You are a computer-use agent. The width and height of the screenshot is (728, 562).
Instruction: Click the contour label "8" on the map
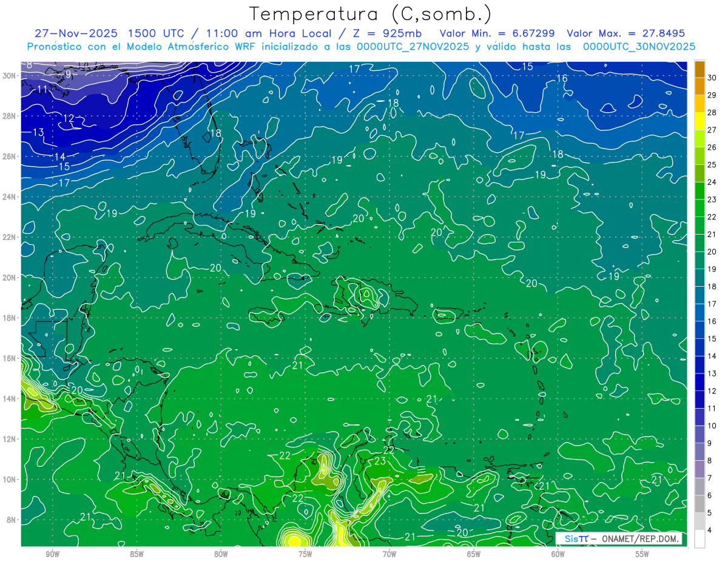pyautogui.click(x=29, y=65)
